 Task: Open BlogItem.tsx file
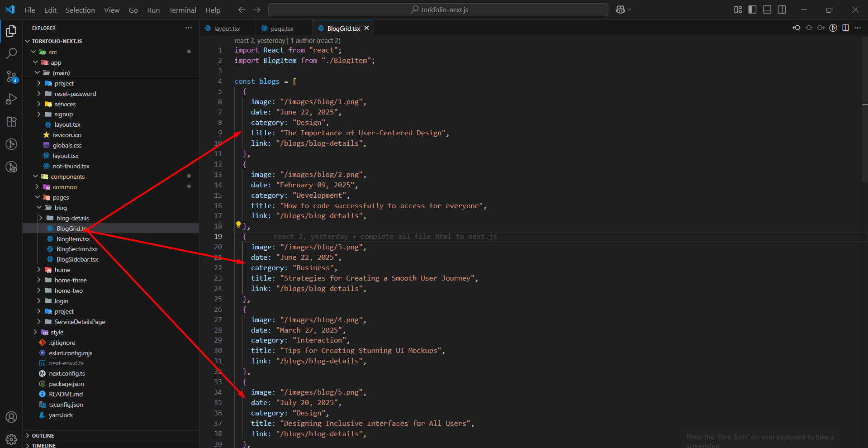click(111, 239)
